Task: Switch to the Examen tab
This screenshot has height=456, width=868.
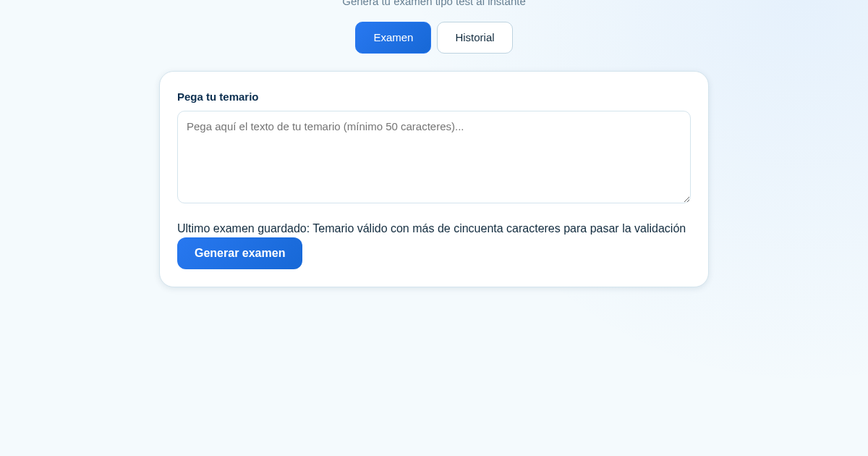Action: [x=393, y=38]
